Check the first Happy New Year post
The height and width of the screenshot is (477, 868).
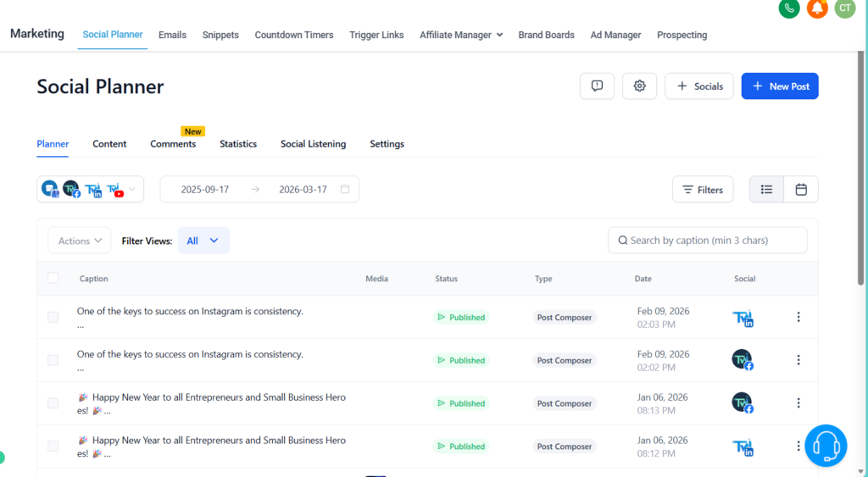pos(53,403)
